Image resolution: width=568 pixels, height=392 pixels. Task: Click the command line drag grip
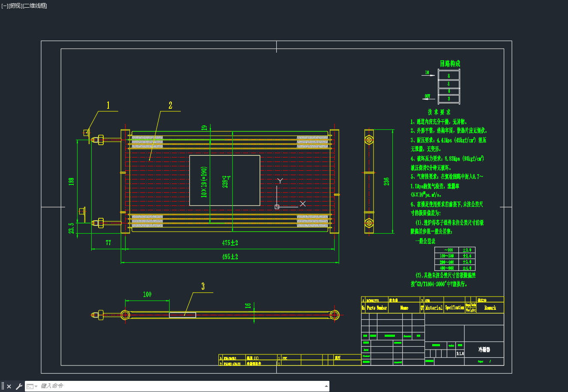3,386
